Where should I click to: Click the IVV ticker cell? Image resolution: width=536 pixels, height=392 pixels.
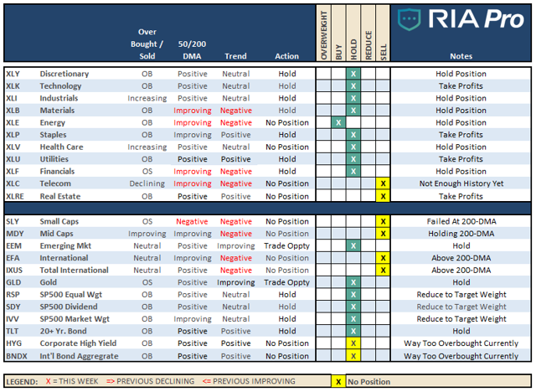[13, 319]
